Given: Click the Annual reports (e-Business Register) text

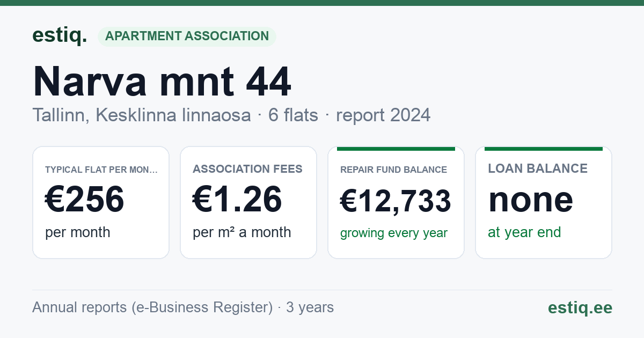Looking at the screenshot, I should pos(152,307).
